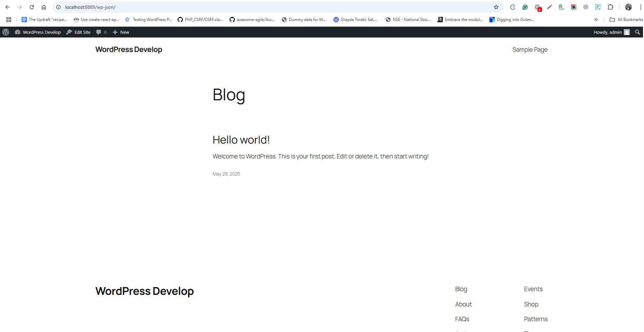Click the admin bar search magnifier

[638, 32]
